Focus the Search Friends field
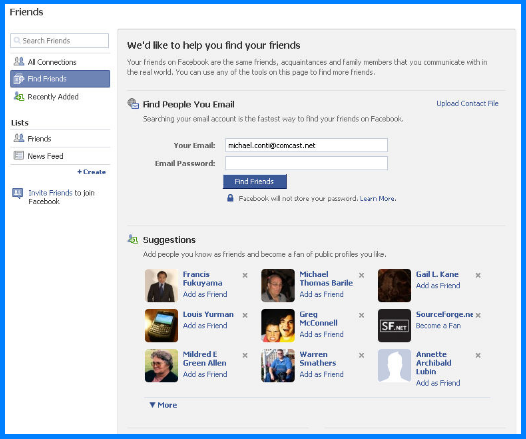 pyautogui.click(x=59, y=41)
